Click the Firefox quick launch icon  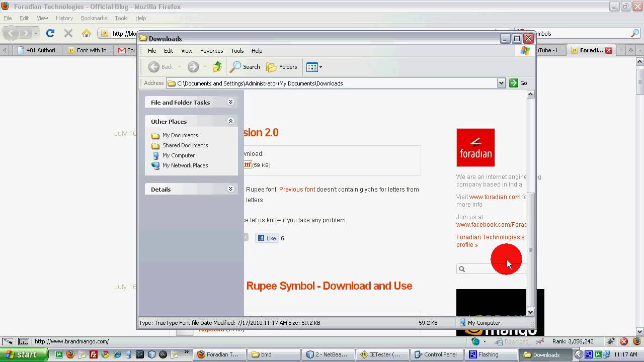70,354
